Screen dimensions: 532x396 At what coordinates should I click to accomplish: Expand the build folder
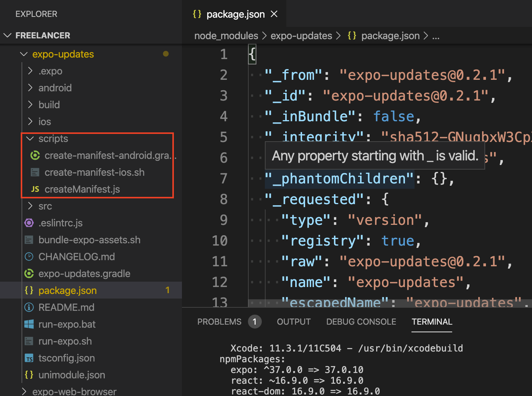coord(30,105)
